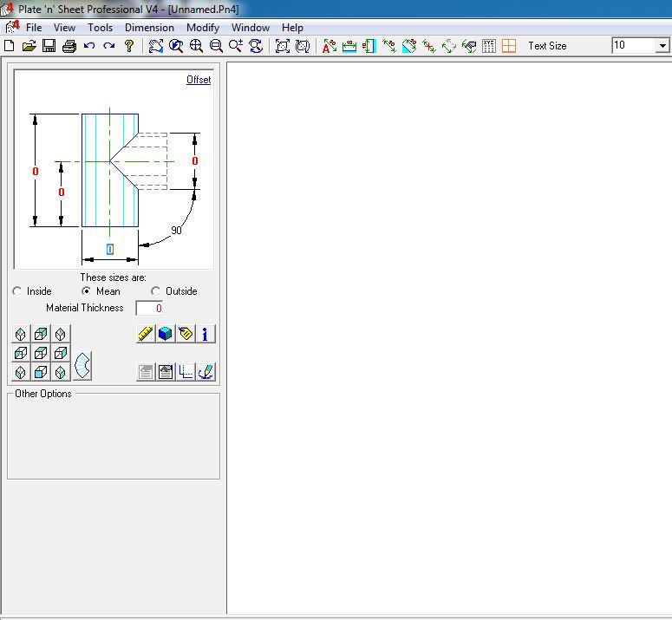This screenshot has height=620, width=672.
Task: Open the File menu
Action: point(34,28)
